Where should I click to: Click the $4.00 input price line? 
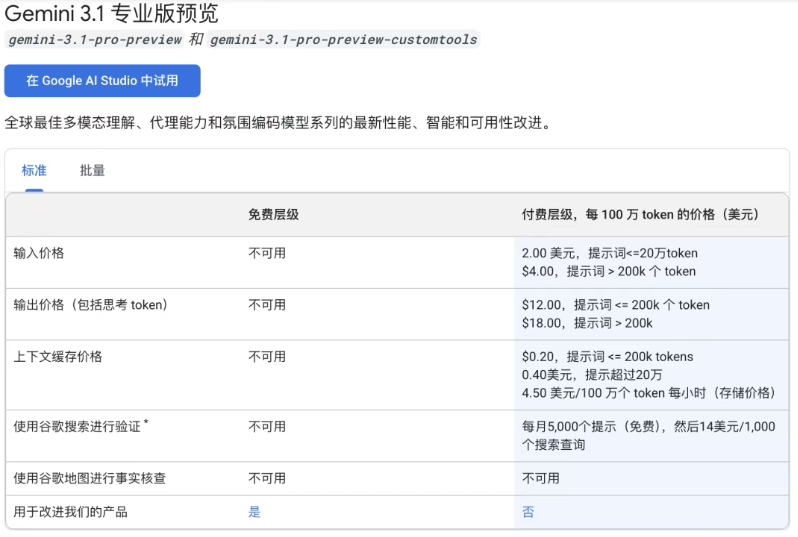(x=609, y=271)
